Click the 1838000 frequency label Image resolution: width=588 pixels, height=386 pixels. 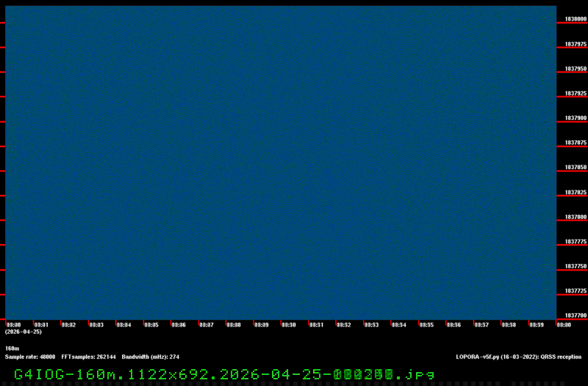(x=576, y=19)
